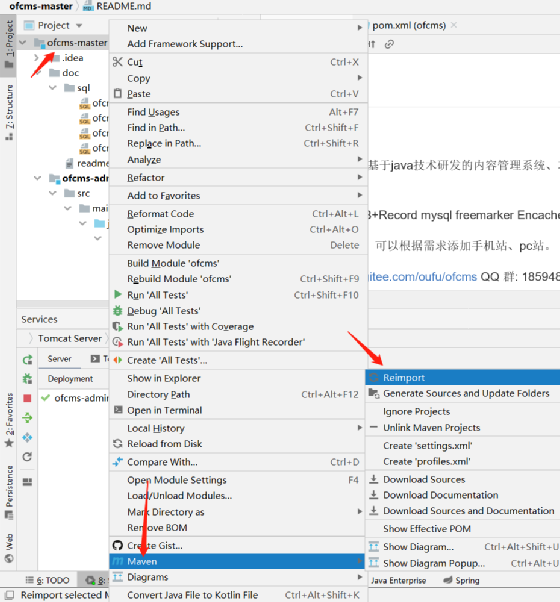Toggle the 2: Favorites tool window
560x602 pixels.
(x=8, y=420)
